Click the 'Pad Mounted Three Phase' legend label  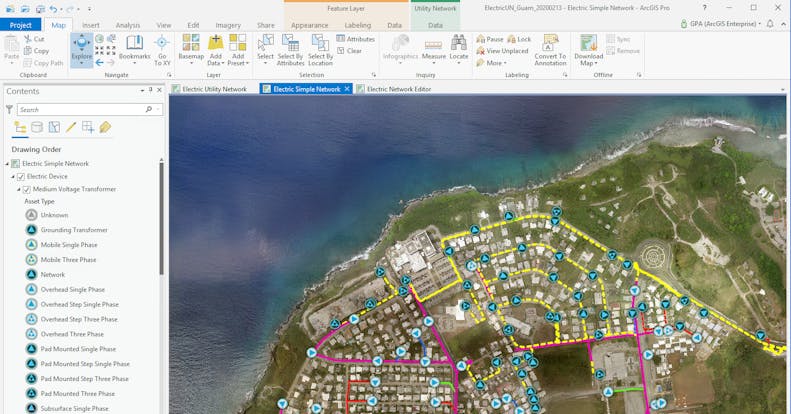[x=78, y=393]
